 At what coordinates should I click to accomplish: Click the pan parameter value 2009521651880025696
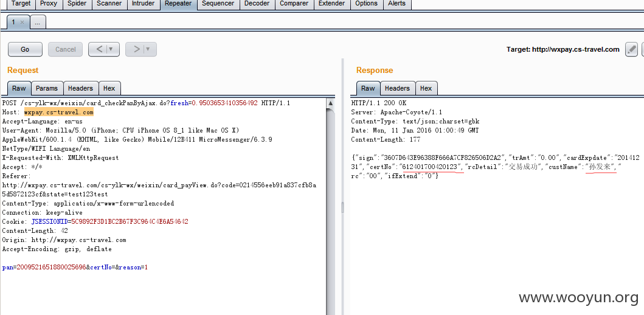click(51, 268)
